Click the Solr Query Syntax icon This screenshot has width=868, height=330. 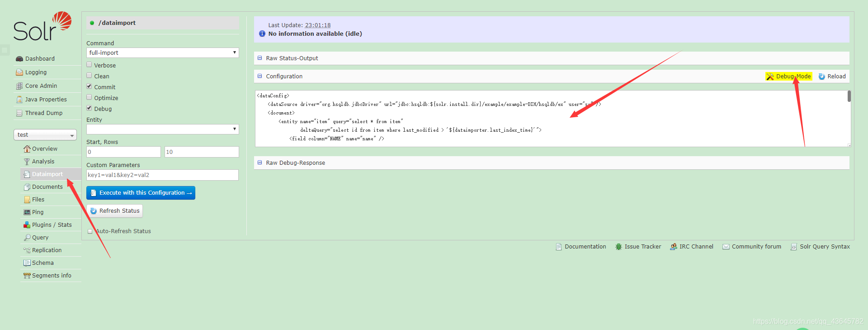(x=794, y=247)
